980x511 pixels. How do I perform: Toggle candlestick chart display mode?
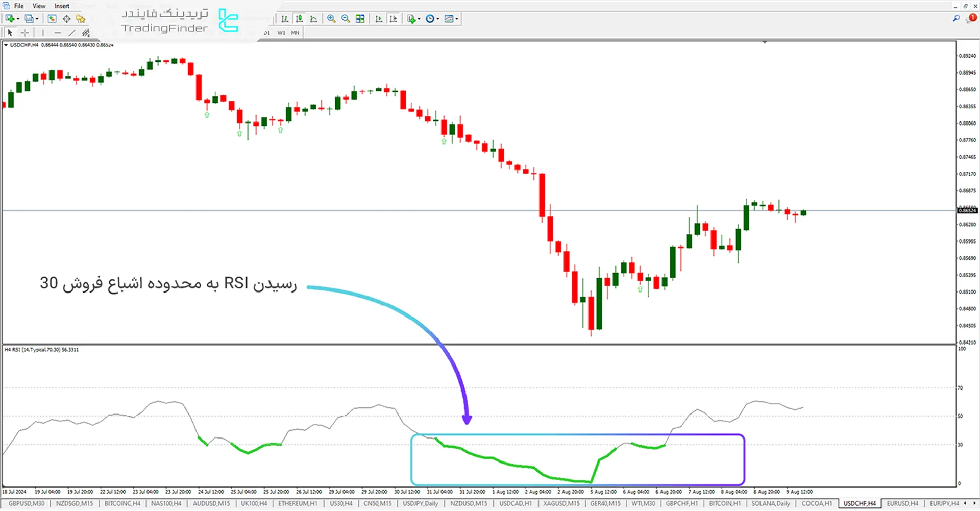(299, 19)
